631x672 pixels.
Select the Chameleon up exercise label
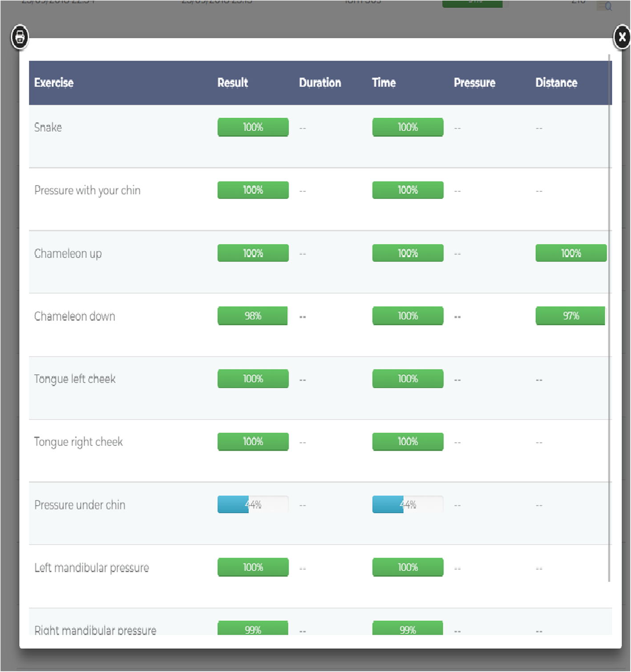coord(68,254)
